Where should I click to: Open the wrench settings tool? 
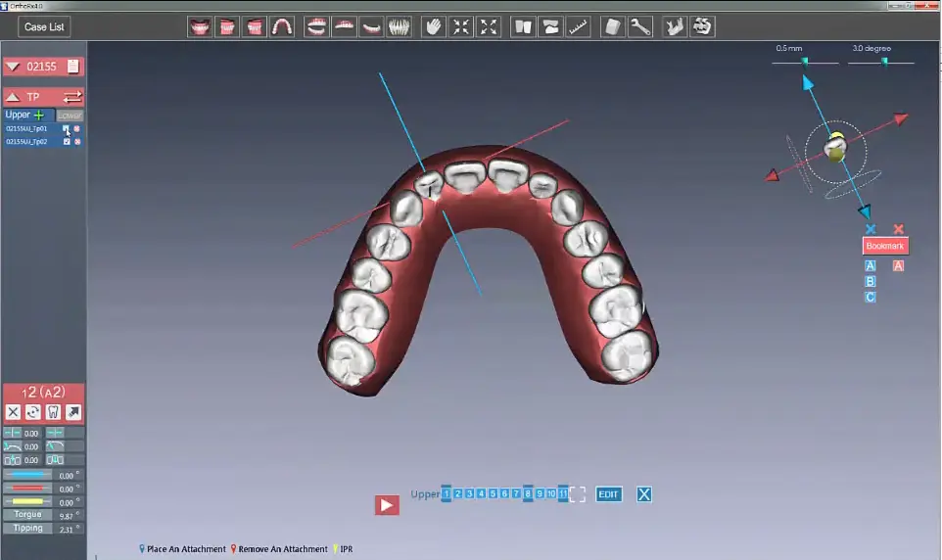[x=639, y=27]
